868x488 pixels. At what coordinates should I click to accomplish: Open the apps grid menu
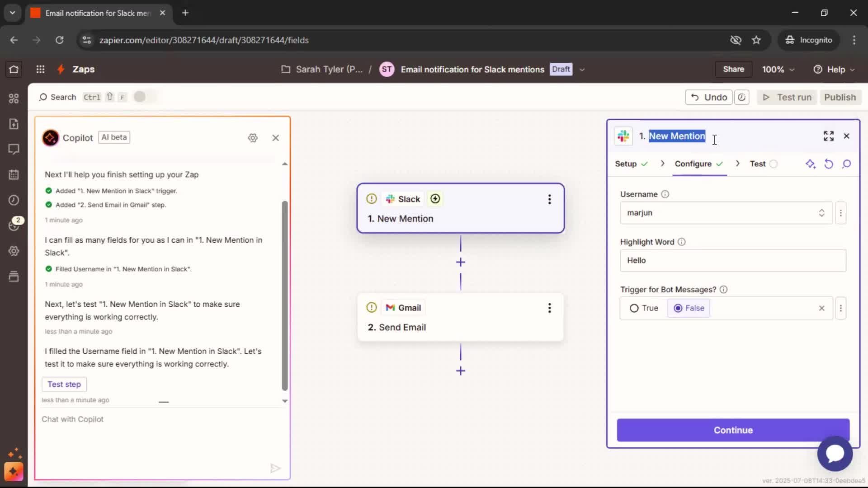point(40,69)
